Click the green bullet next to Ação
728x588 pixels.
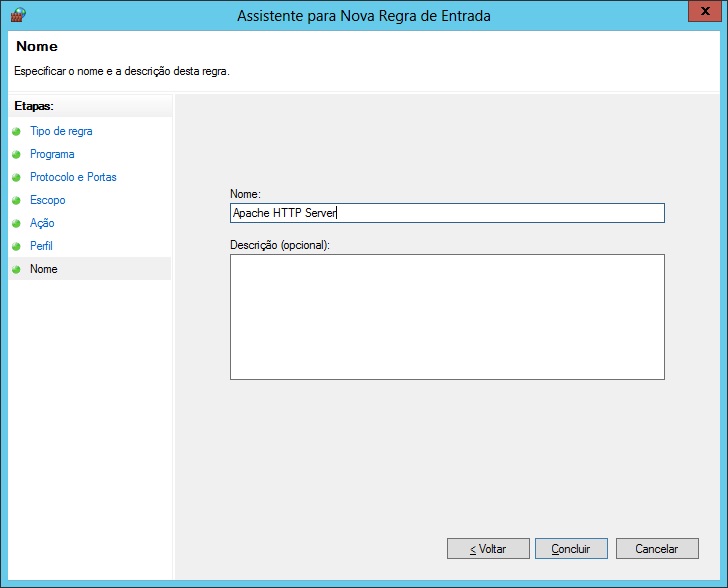pyautogui.click(x=16, y=224)
